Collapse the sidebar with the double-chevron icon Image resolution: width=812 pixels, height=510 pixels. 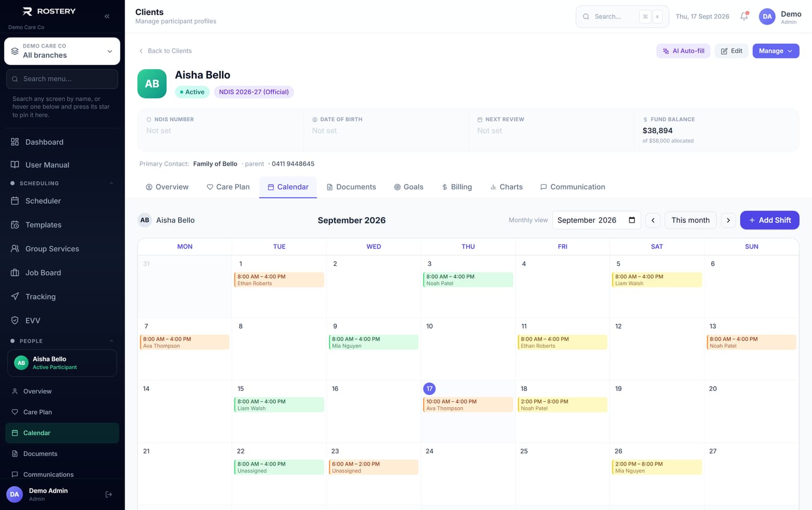coord(107,16)
